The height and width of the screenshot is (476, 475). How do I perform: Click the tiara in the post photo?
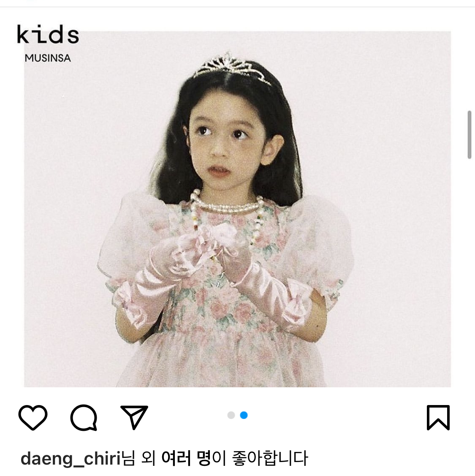(x=231, y=68)
